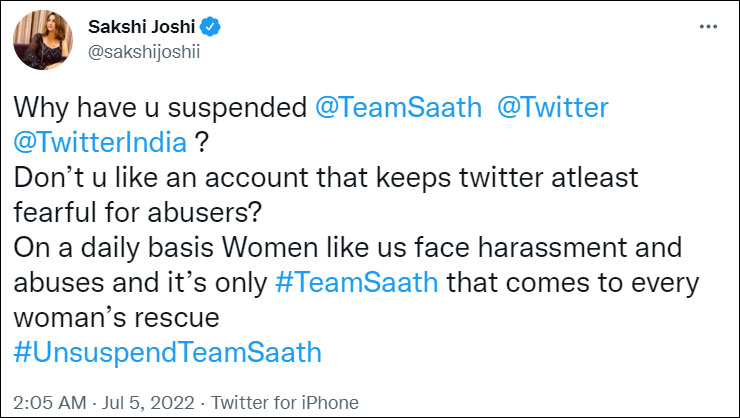The image size is (740, 418).
Task: Open the #UnsuspendTeamSaath hashtag
Action: (x=166, y=351)
